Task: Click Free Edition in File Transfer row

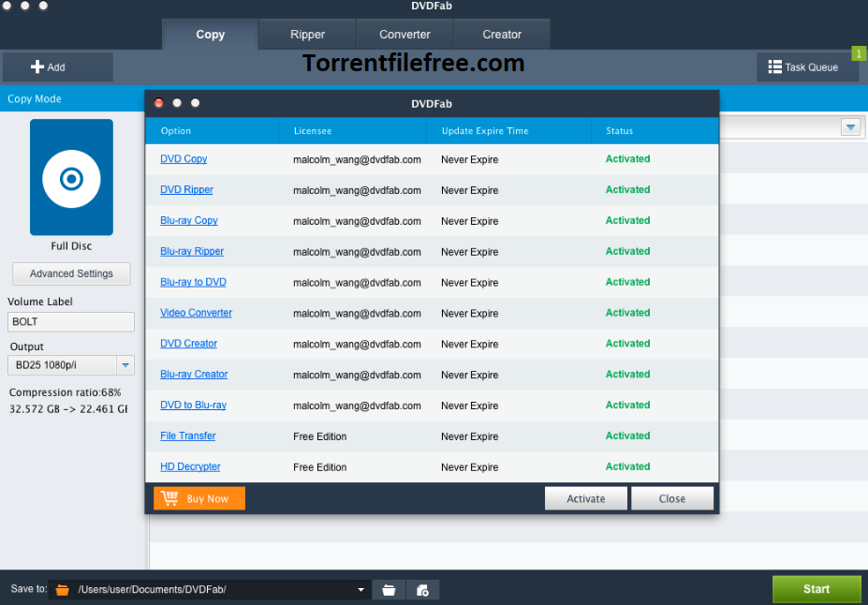Action: 320,436
